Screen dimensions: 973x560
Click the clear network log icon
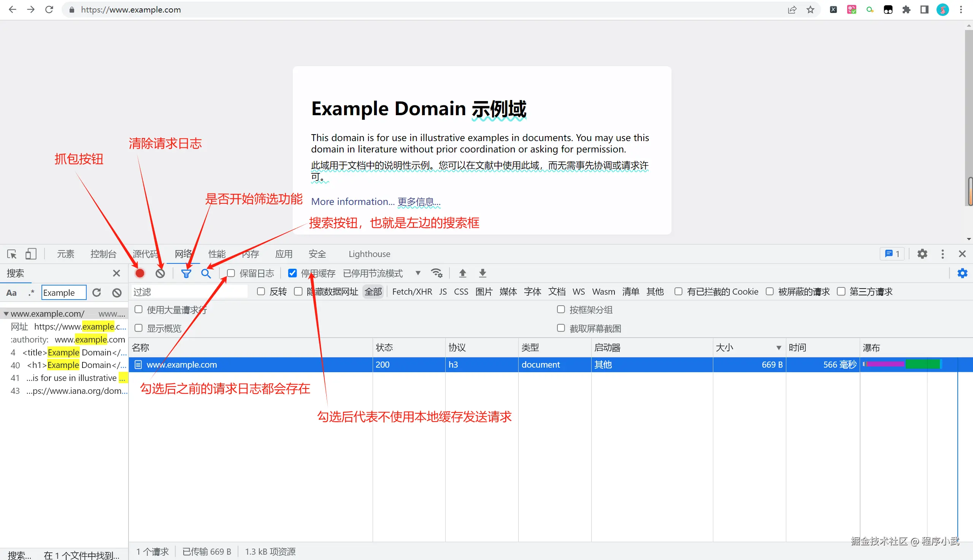click(x=160, y=273)
